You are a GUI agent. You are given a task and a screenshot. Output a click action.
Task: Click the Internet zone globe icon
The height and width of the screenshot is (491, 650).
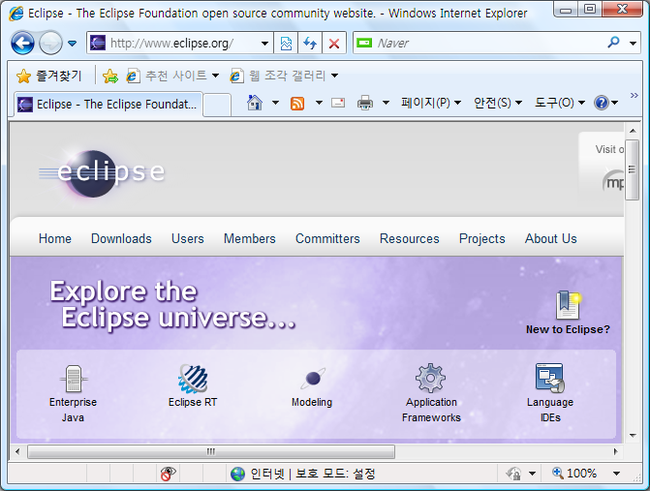[x=238, y=474]
